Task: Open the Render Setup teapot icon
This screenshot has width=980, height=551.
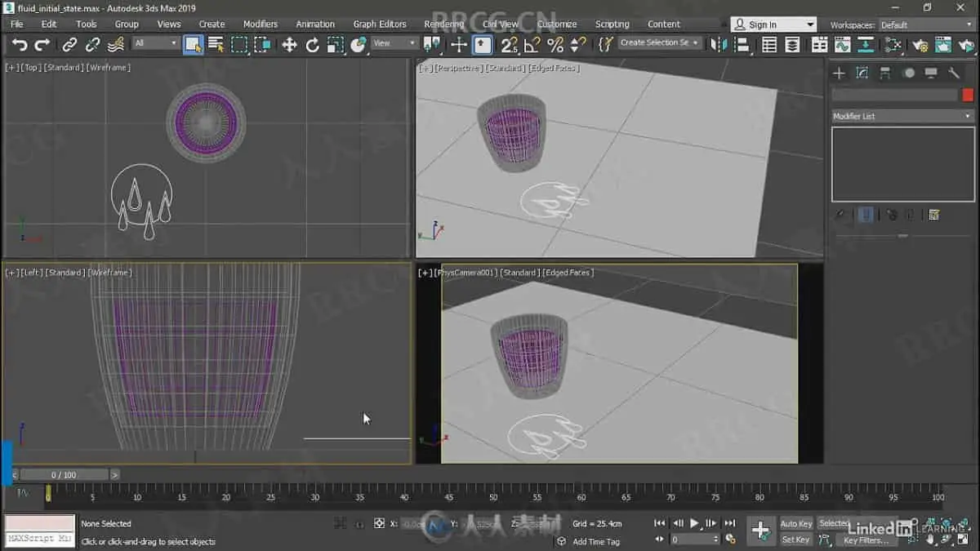Action: [920, 45]
